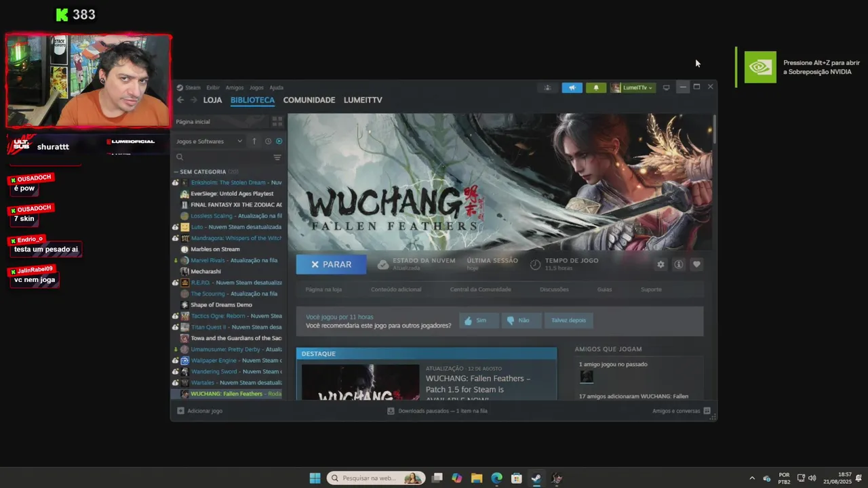Go to the LOJA tab
This screenshot has height=488, width=868.
(x=213, y=100)
